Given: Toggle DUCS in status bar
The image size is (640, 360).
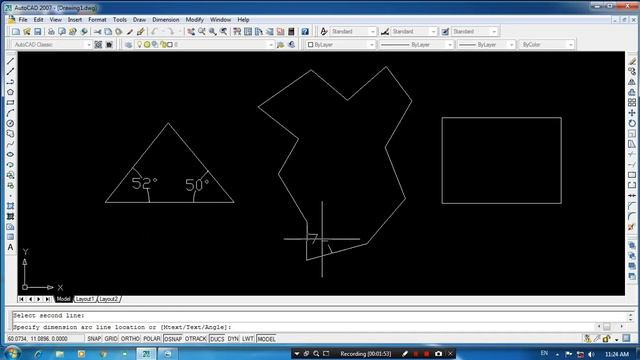Looking at the screenshot, I should coord(217,339).
